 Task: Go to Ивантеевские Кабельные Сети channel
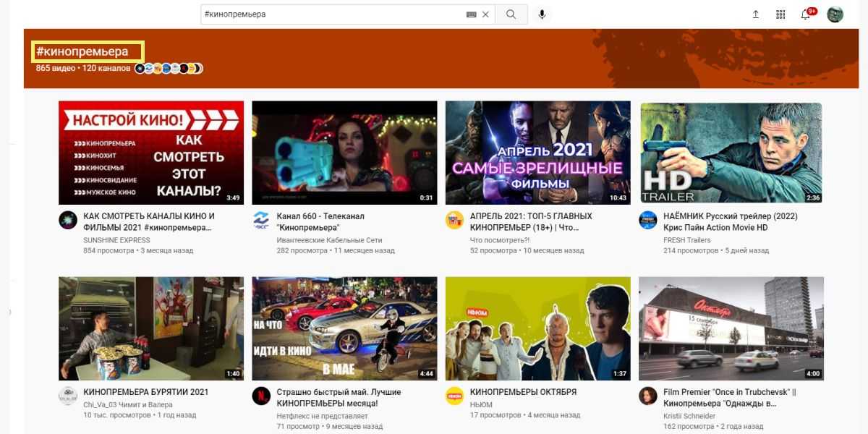[329, 240]
